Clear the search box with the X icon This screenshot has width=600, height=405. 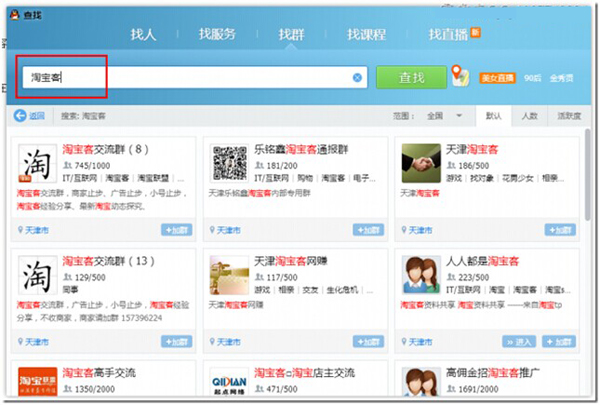click(x=358, y=77)
